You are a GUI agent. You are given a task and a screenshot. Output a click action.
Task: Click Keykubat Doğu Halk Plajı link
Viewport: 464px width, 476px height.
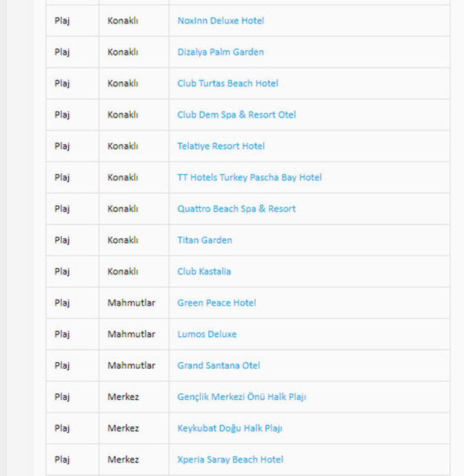coord(230,428)
